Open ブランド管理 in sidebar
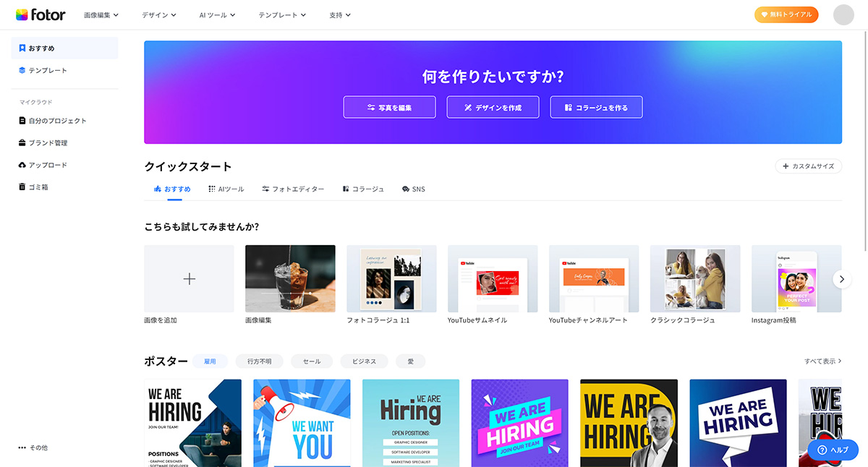The height and width of the screenshot is (467, 868). (x=64, y=143)
